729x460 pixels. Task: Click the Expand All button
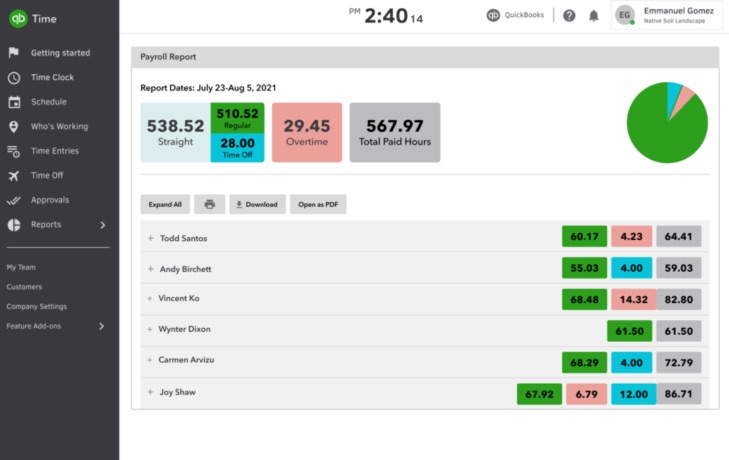tap(165, 204)
